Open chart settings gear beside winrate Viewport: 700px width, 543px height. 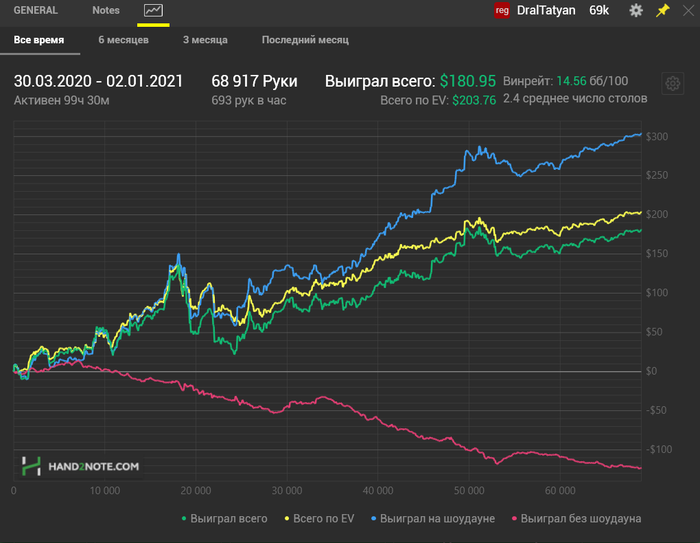coord(672,84)
